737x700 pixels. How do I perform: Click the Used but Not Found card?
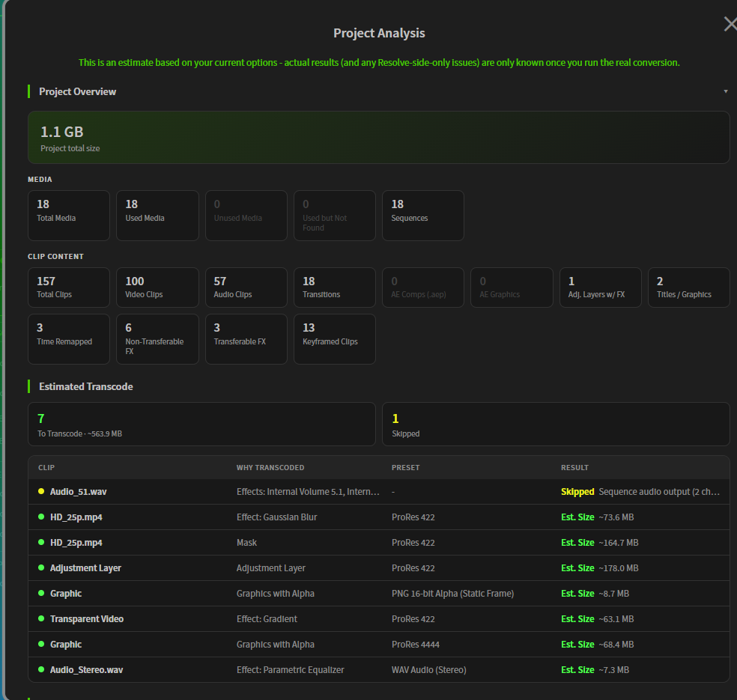[x=335, y=216]
